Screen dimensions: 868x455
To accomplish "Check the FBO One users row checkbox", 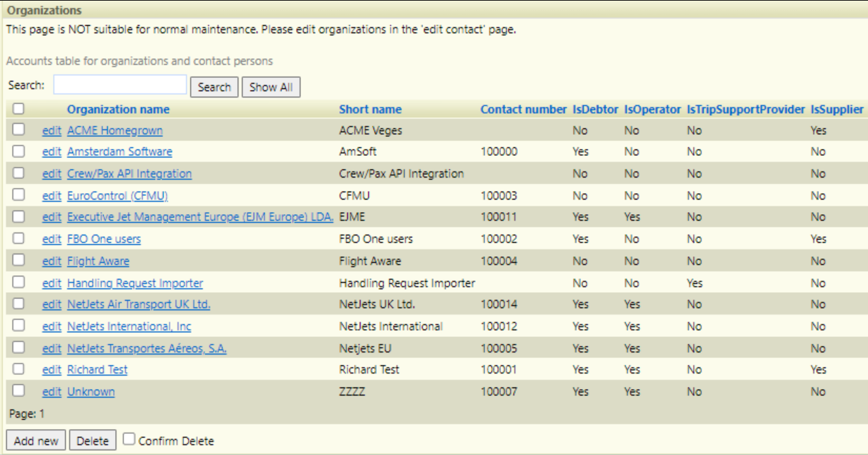I will click(x=18, y=238).
